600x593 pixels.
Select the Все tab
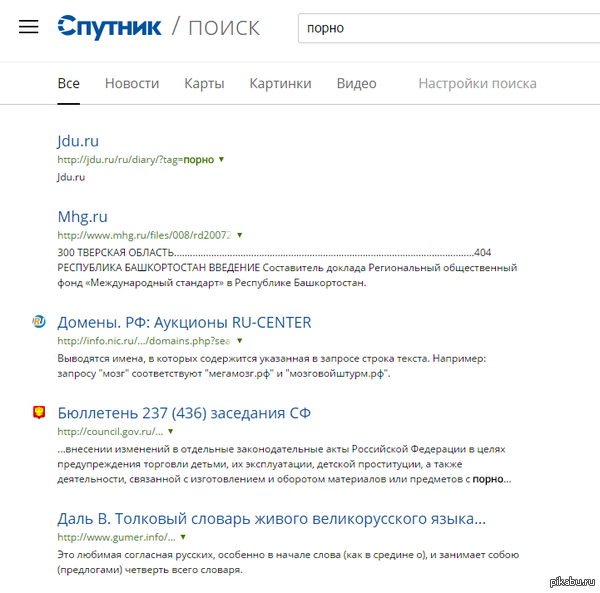point(68,83)
